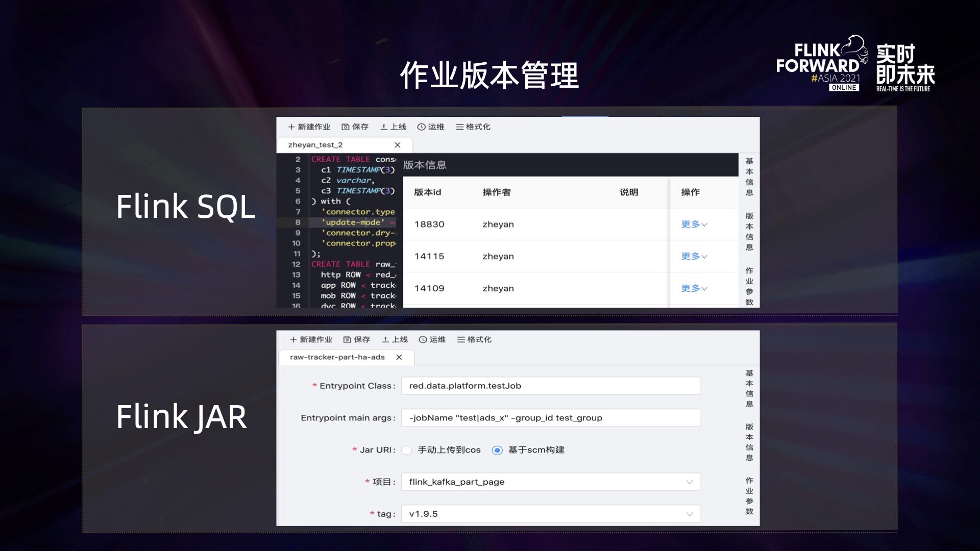Click the upload 上线 icon in top toolbar

pos(384,127)
